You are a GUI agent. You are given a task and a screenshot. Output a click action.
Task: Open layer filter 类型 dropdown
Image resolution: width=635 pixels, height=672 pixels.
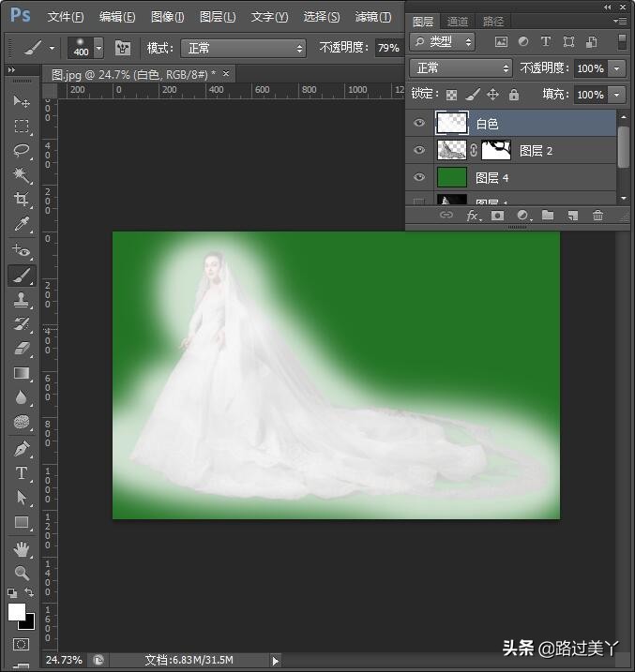442,41
